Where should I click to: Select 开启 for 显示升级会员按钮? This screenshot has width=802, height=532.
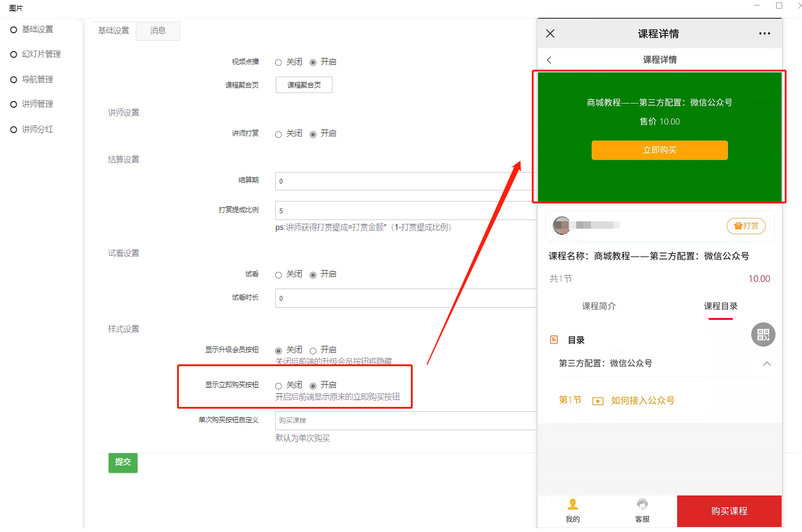[313, 350]
